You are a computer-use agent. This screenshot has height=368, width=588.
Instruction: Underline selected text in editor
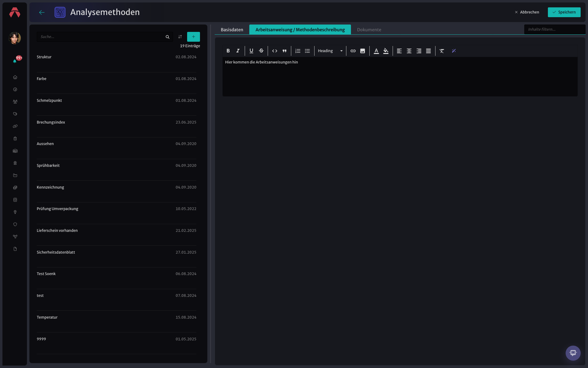click(x=251, y=51)
